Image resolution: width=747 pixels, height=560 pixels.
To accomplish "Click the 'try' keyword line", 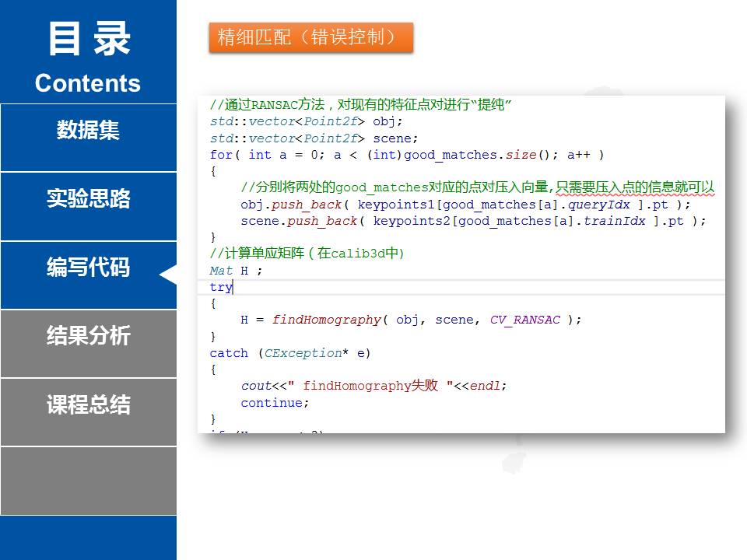I will coord(221,287).
